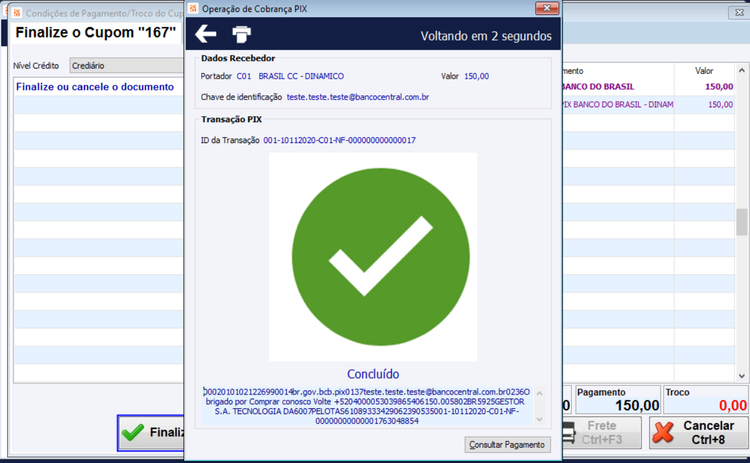Close the background Condições de Pagamento window
This screenshot has width=750, height=463.
click(739, 12)
